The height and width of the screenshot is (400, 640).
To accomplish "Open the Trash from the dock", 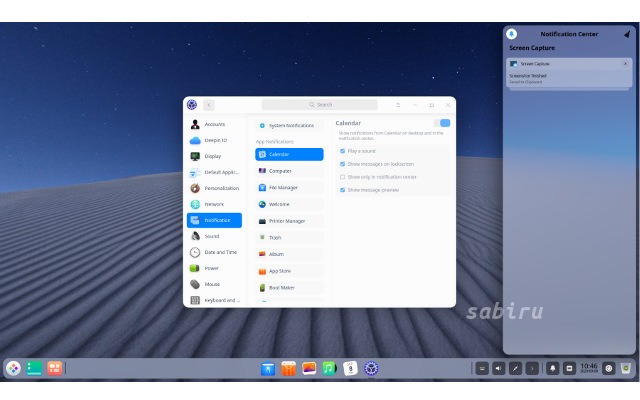I will click(626, 369).
